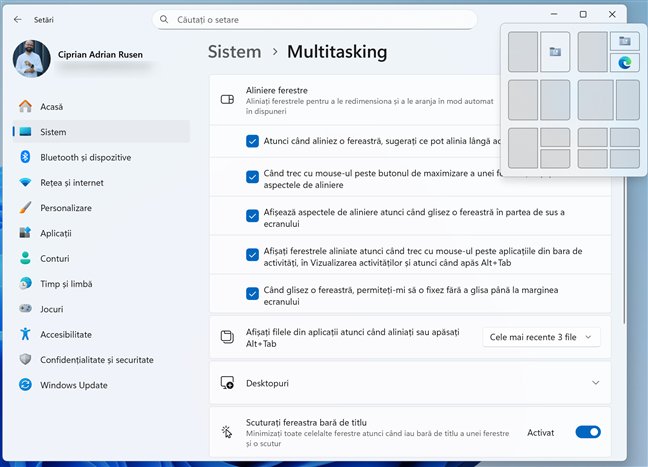Screen dimensions: 648x467
Task: Pick the Edge app snap layout zone
Action: click(x=625, y=62)
